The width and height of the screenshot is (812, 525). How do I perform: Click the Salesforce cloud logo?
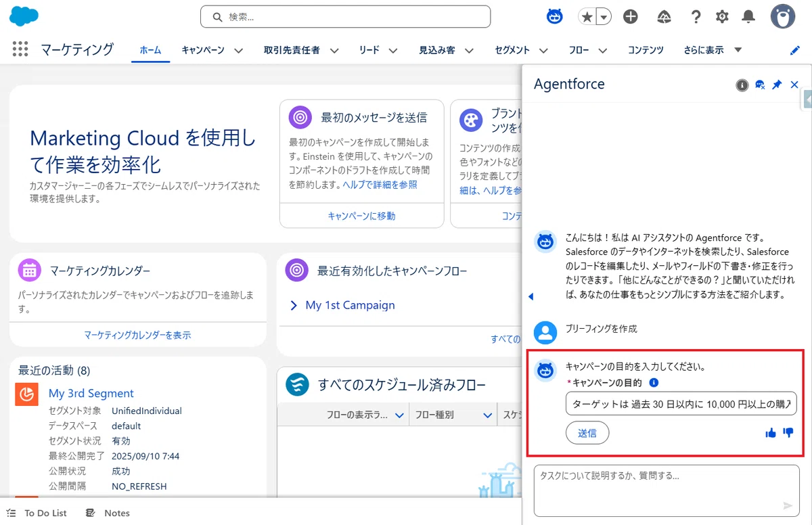[24, 15]
